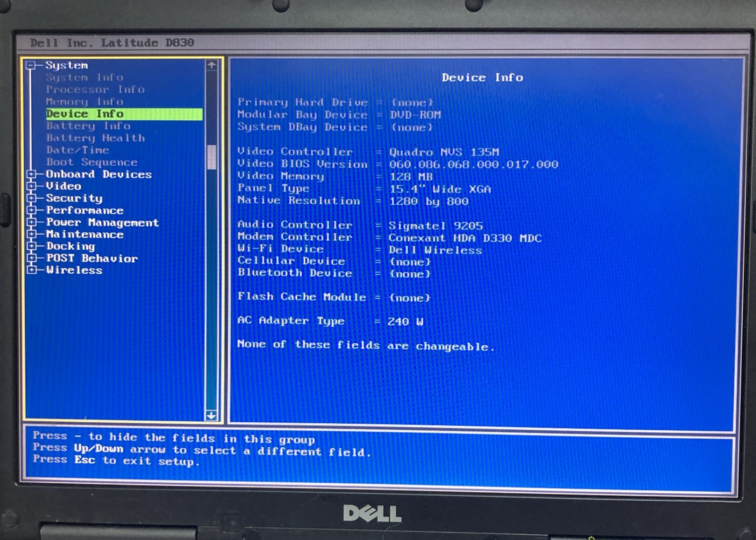The image size is (756, 540).
Task: Click the Conexant HDA D330 MDC value
Action: point(465,238)
